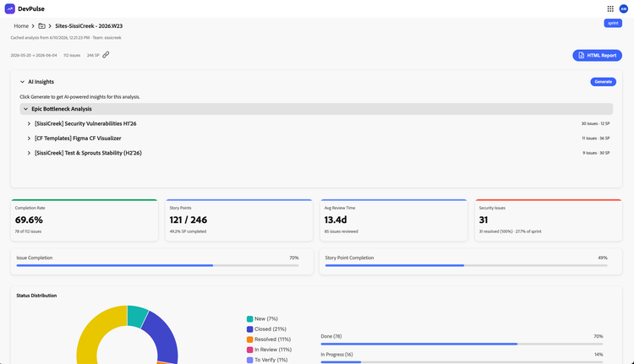Open the AM user avatar
The width and height of the screenshot is (634, 364).
click(x=624, y=8)
